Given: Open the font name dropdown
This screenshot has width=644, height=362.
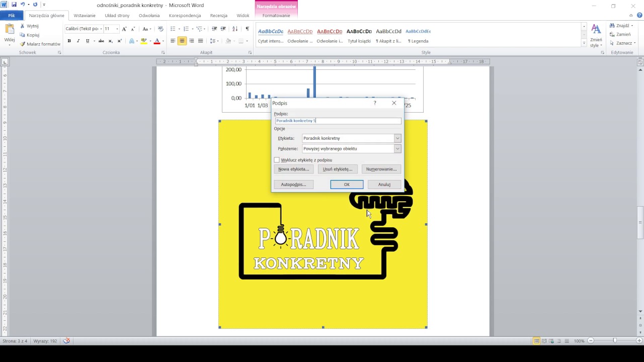Looking at the screenshot, I should [101, 29].
